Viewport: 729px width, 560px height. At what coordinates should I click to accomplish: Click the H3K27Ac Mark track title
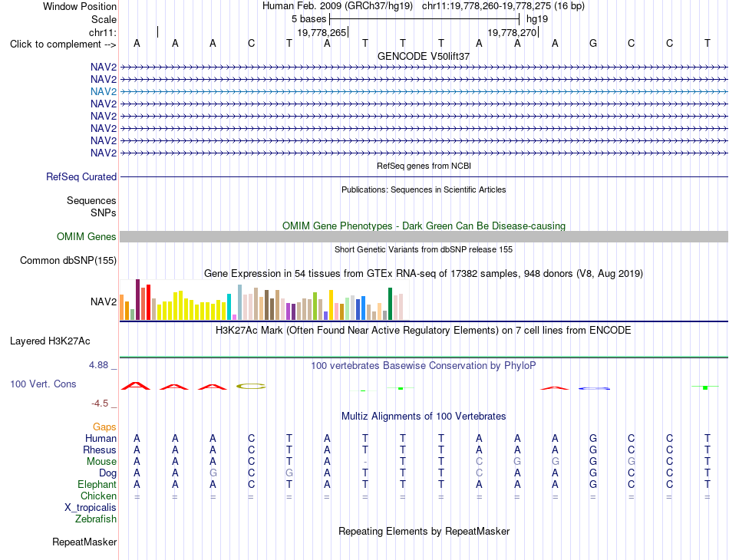click(424, 331)
